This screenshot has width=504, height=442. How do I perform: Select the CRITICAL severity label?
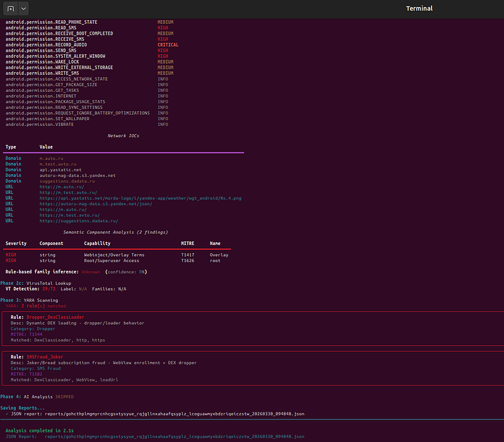click(168, 45)
